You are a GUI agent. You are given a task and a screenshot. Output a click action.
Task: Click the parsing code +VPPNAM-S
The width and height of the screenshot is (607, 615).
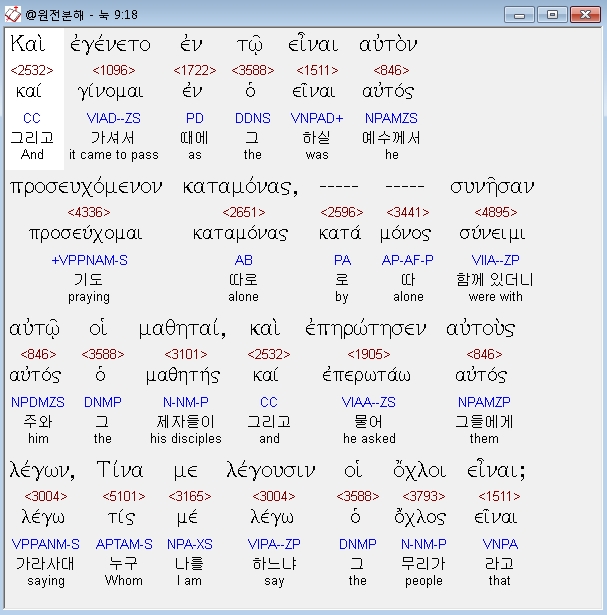(89, 260)
